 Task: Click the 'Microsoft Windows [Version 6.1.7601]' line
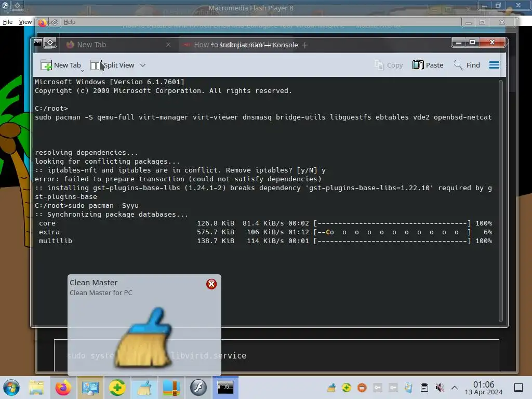(109, 82)
